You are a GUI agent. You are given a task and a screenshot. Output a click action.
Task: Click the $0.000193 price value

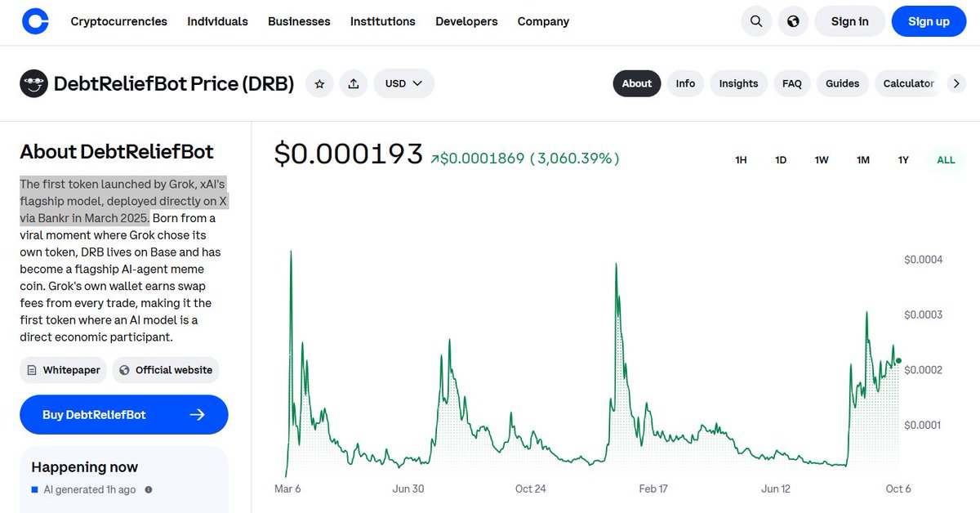coord(349,154)
